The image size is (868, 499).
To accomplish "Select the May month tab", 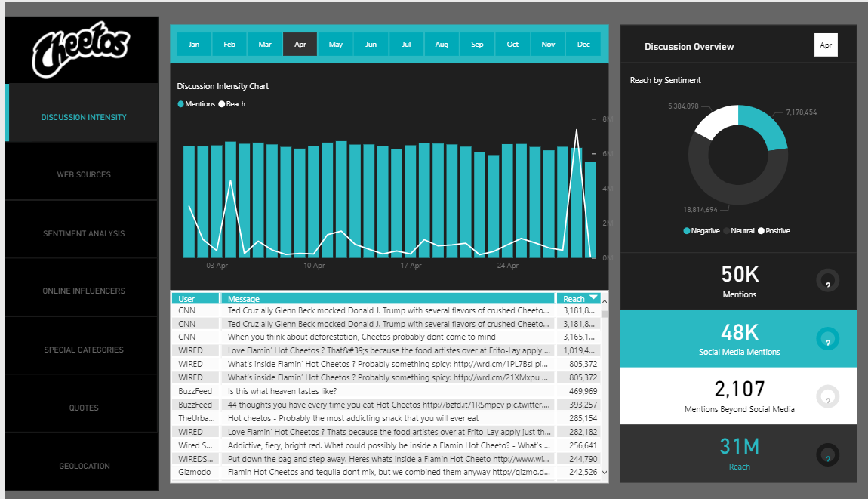I will tap(335, 45).
